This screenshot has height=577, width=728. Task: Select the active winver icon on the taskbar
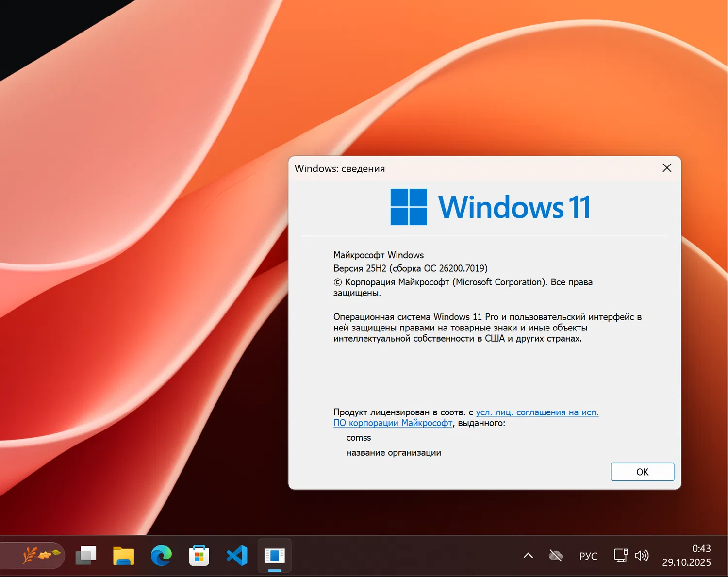pyautogui.click(x=274, y=556)
